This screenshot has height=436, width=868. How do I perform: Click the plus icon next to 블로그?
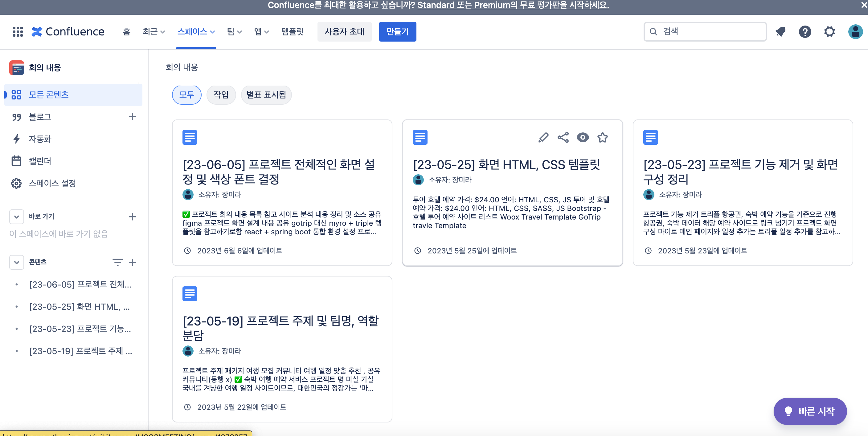click(133, 116)
